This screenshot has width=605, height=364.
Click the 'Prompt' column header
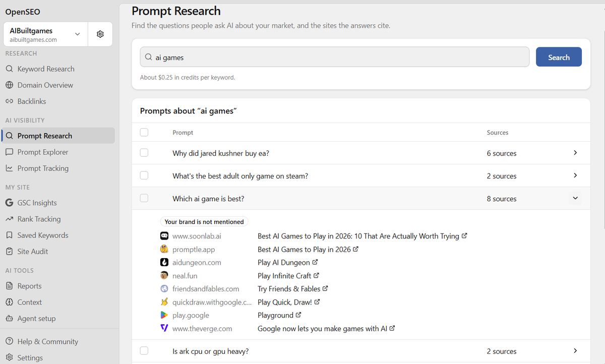click(x=183, y=133)
